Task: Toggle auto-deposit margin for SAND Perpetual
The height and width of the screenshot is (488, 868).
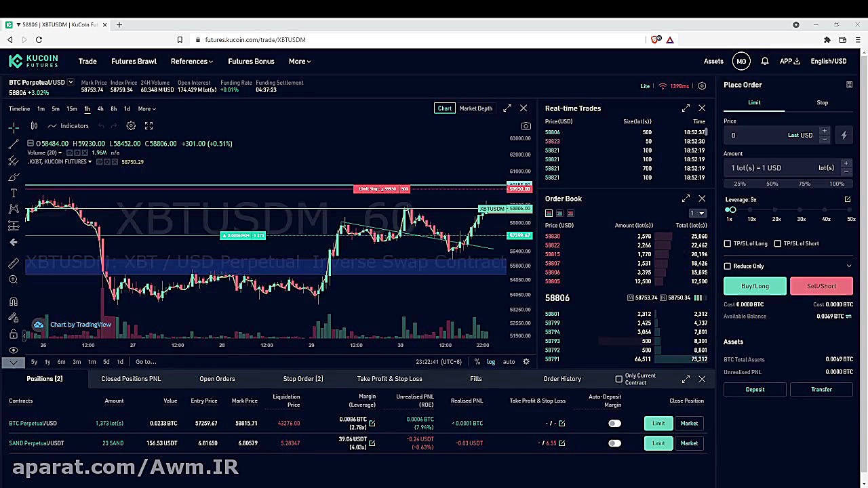Action: pyautogui.click(x=614, y=443)
